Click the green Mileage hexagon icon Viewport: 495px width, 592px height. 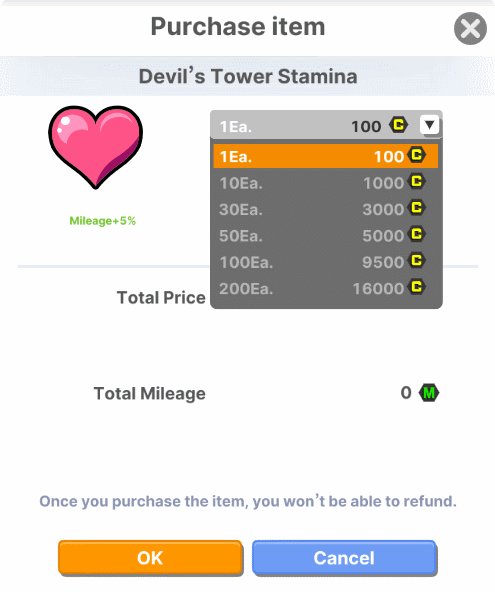pyautogui.click(x=429, y=393)
